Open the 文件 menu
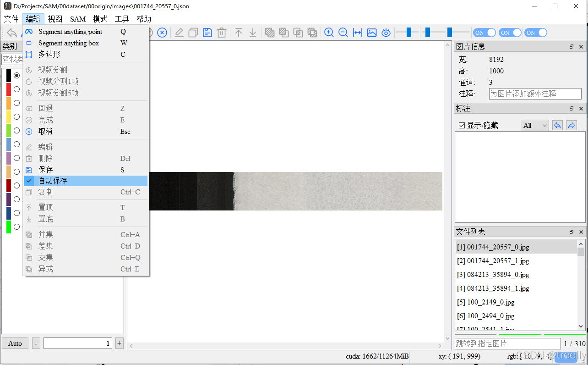Viewport: 588px width, 365px height. tap(11, 19)
